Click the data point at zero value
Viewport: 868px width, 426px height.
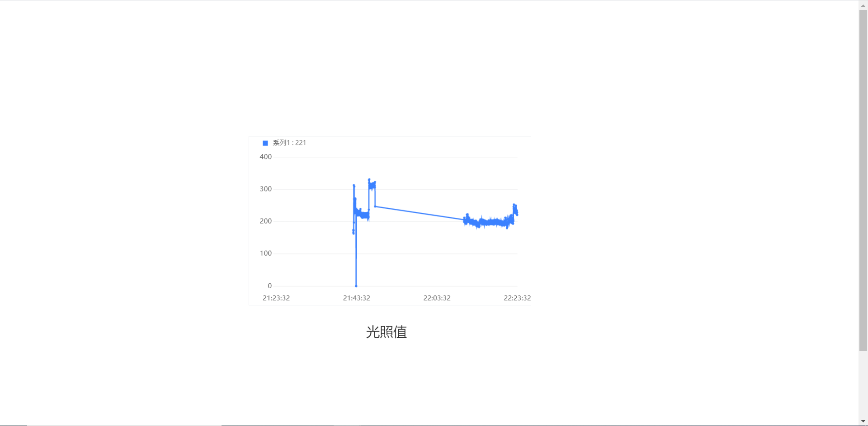pos(356,286)
